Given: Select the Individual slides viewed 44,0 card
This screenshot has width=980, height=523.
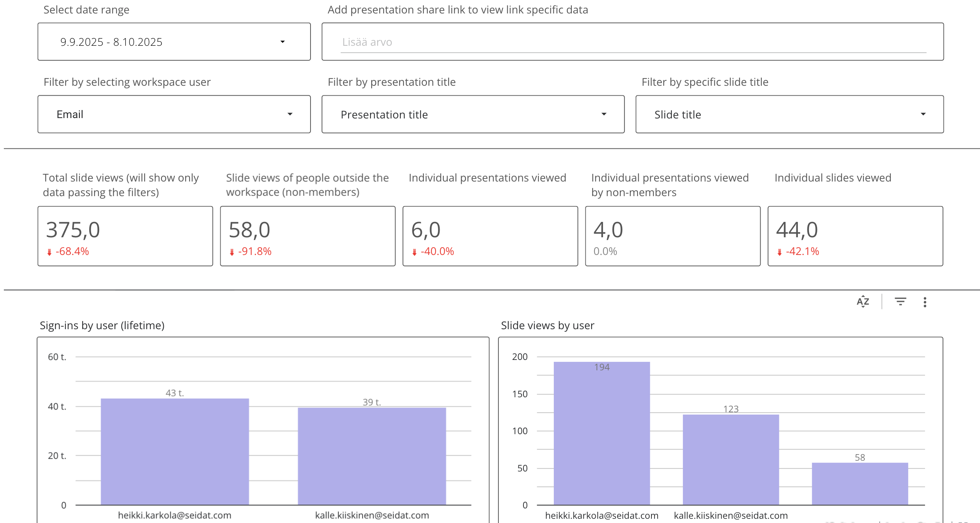Looking at the screenshot, I should [x=855, y=236].
